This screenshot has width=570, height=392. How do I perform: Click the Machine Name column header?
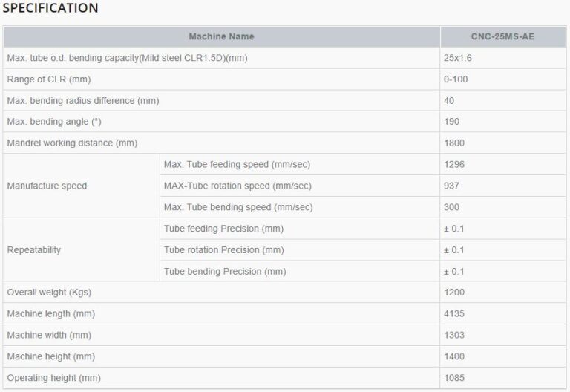coord(221,36)
